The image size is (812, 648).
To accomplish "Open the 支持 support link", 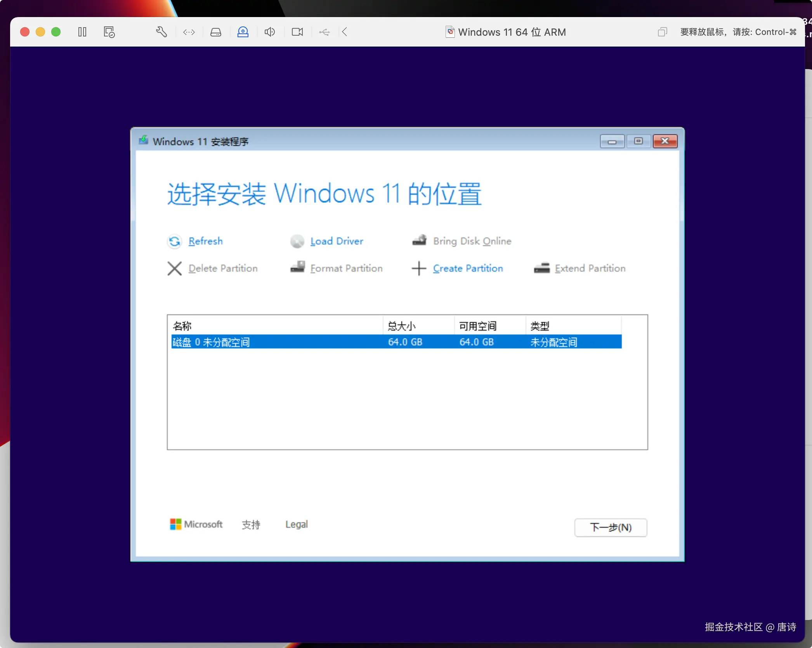I will [251, 525].
